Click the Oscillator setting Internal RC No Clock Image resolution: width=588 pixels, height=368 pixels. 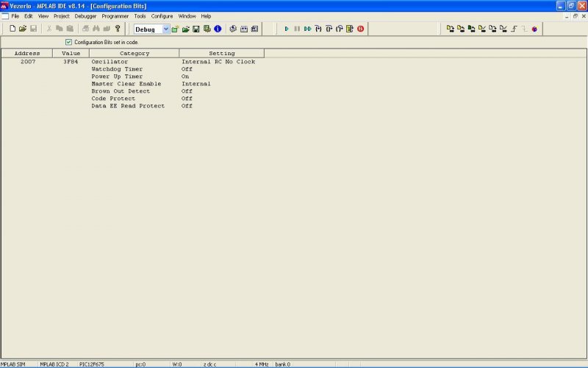(218, 62)
